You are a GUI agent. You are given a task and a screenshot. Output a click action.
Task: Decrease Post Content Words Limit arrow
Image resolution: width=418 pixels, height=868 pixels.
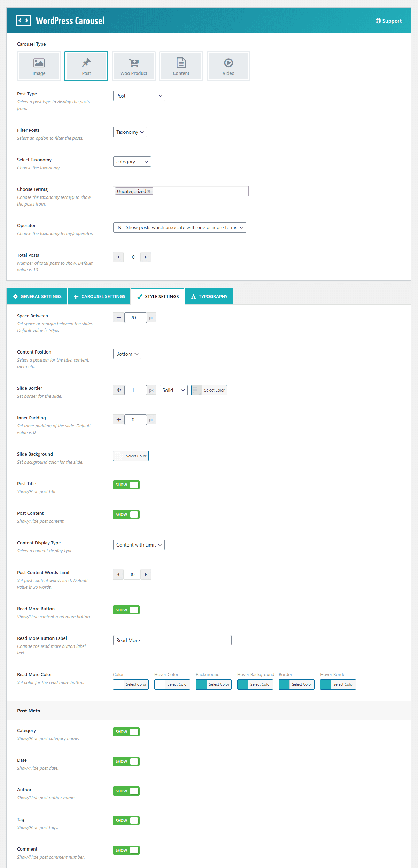click(118, 574)
